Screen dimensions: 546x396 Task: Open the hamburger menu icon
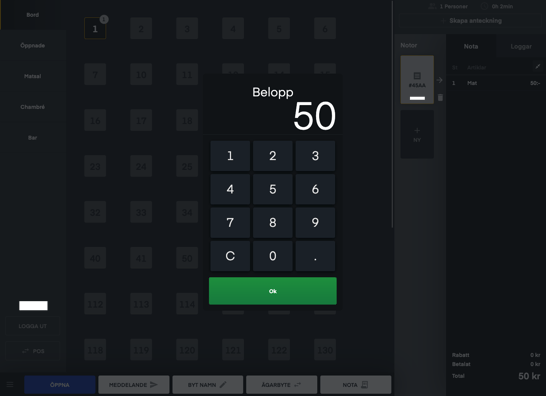[x=10, y=385]
